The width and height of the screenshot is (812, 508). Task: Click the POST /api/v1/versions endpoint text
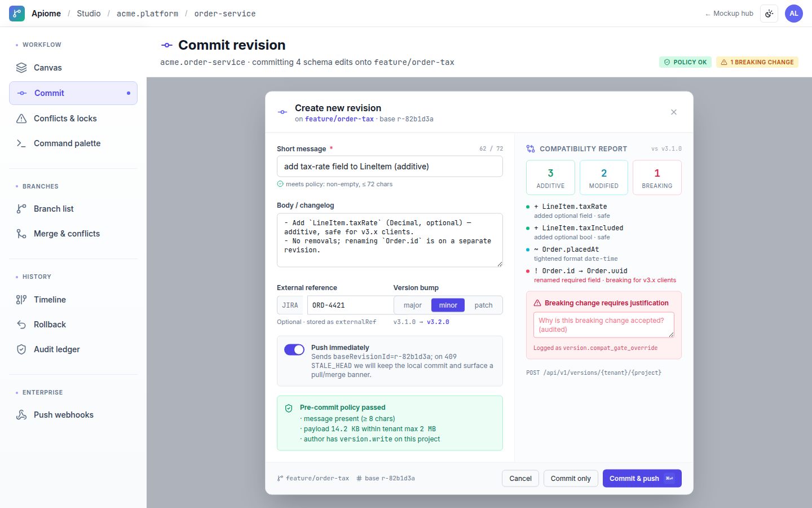pyautogui.click(x=594, y=373)
